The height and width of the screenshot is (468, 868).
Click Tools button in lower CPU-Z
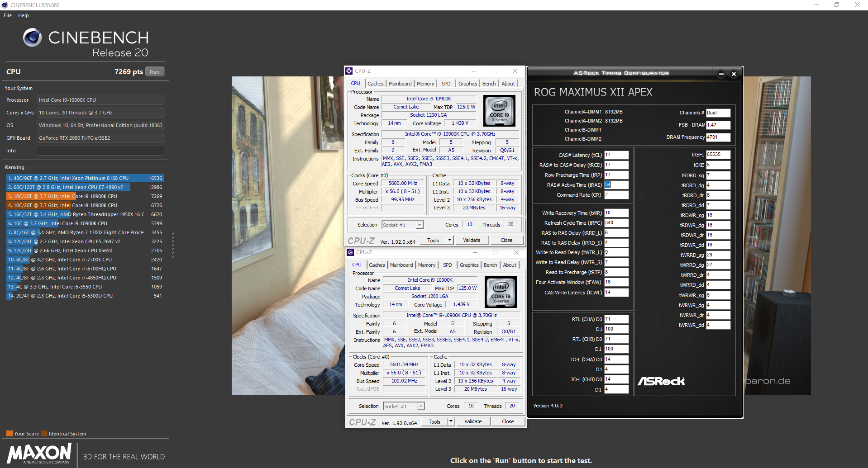coord(434,421)
